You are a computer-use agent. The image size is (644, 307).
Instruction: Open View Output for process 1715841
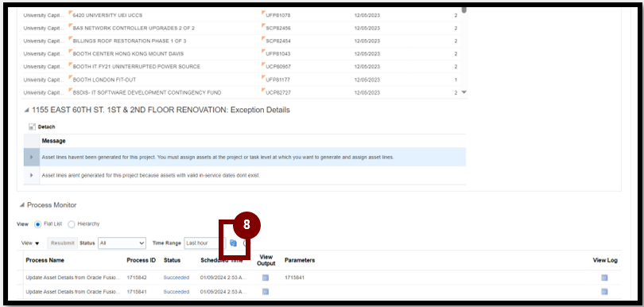266,292
